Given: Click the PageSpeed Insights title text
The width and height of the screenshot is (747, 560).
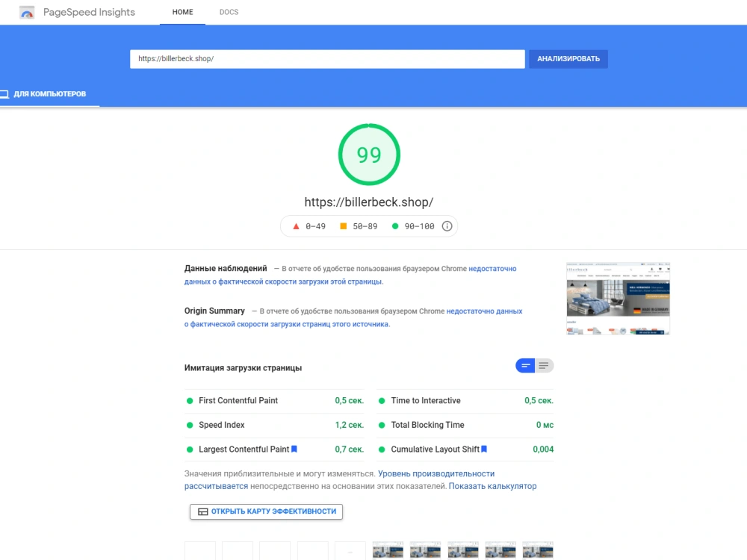Looking at the screenshot, I should pyautogui.click(x=89, y=13).
